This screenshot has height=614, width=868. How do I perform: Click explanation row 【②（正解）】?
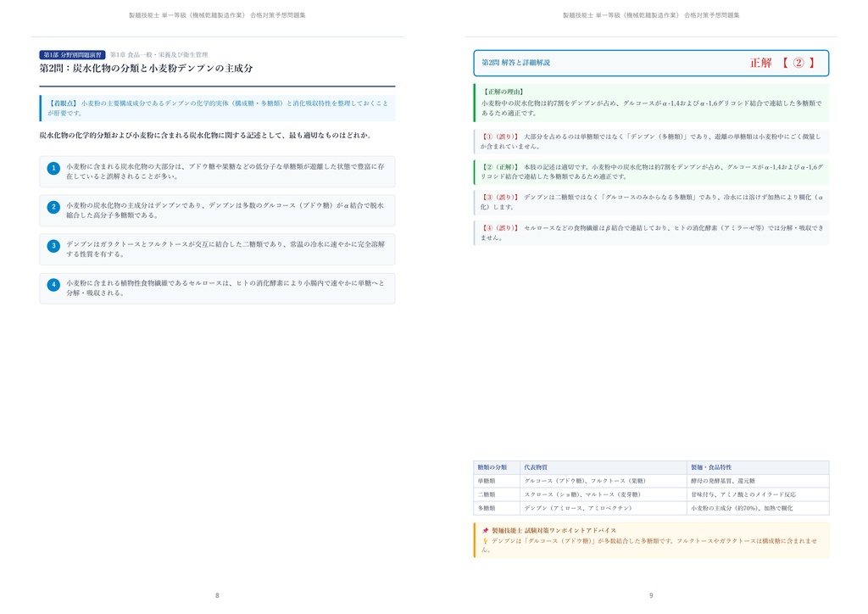click(652, 171)
